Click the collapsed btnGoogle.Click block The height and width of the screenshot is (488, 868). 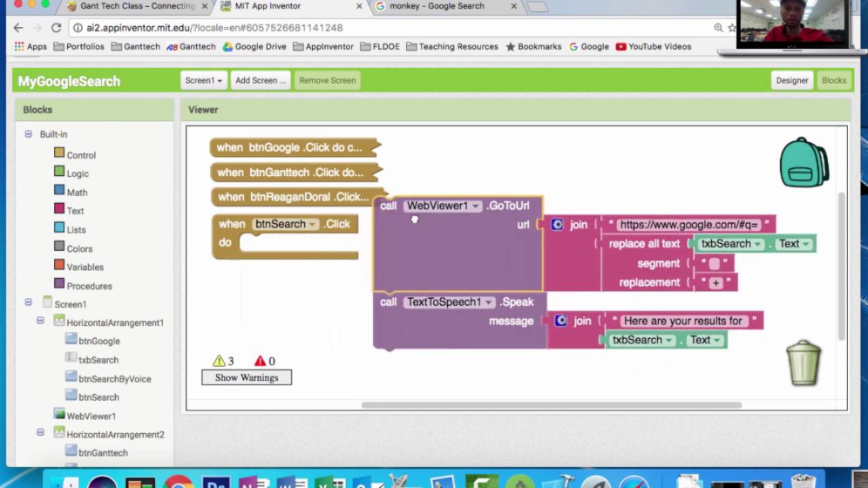(x=295, y=148)
